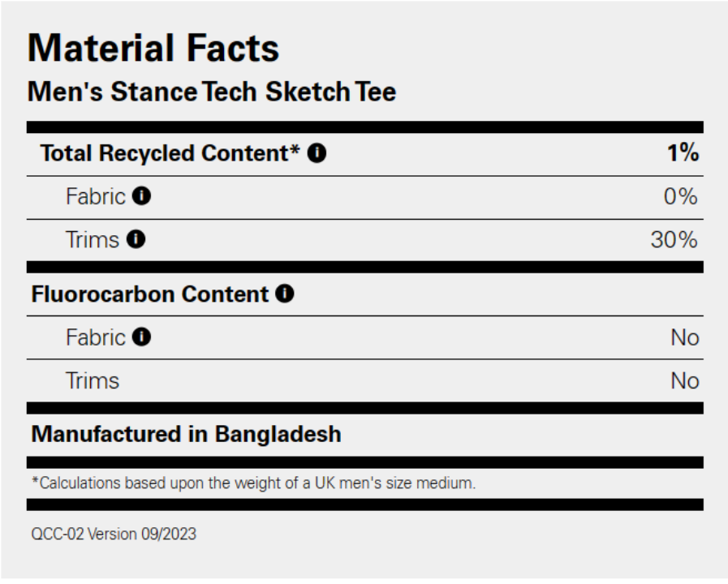Click the 0% fabric recycled value
Viewport: 728px width, 584px height.
(x=681, y=196)
